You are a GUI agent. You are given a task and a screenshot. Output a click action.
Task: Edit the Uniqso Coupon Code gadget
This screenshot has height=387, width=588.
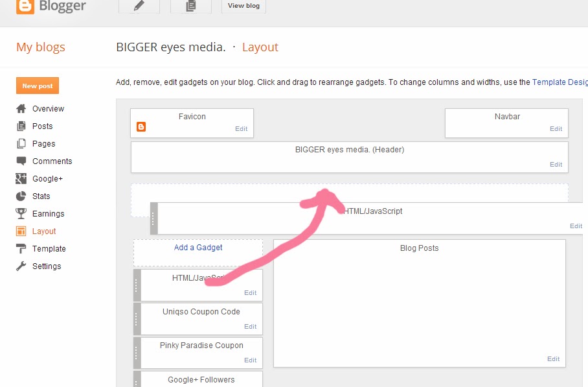[x=250, y=326]
